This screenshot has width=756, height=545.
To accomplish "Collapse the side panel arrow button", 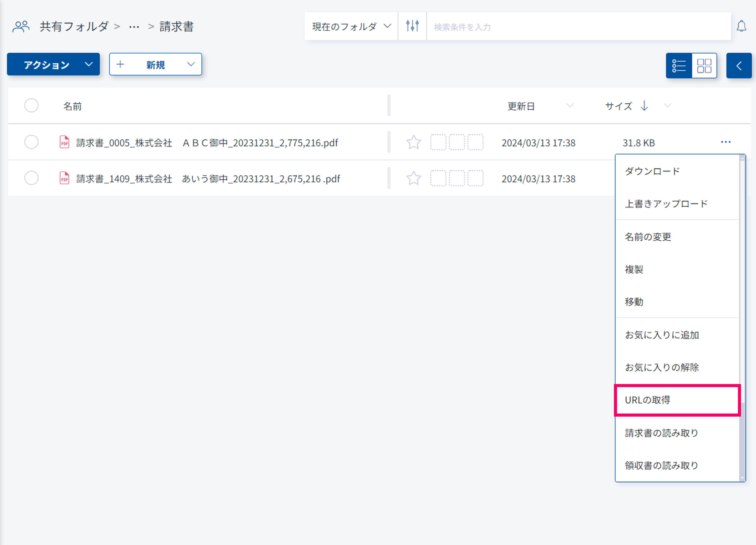I will [x=739, y=66].
